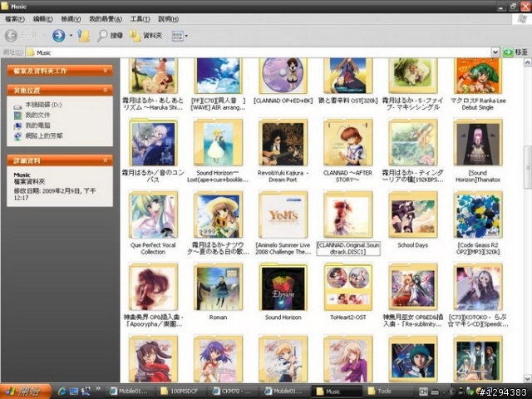
Task: Select the Roman folder thumbnail
Action: coord(218,287)
